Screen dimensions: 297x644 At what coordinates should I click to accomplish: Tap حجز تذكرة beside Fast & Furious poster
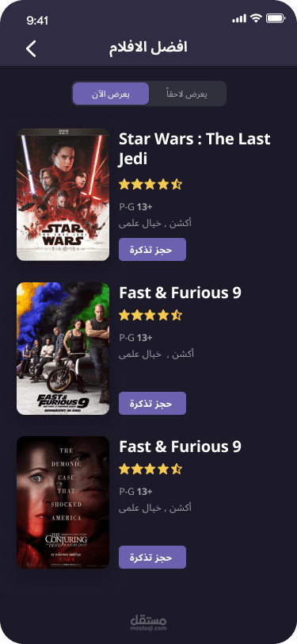152,404
